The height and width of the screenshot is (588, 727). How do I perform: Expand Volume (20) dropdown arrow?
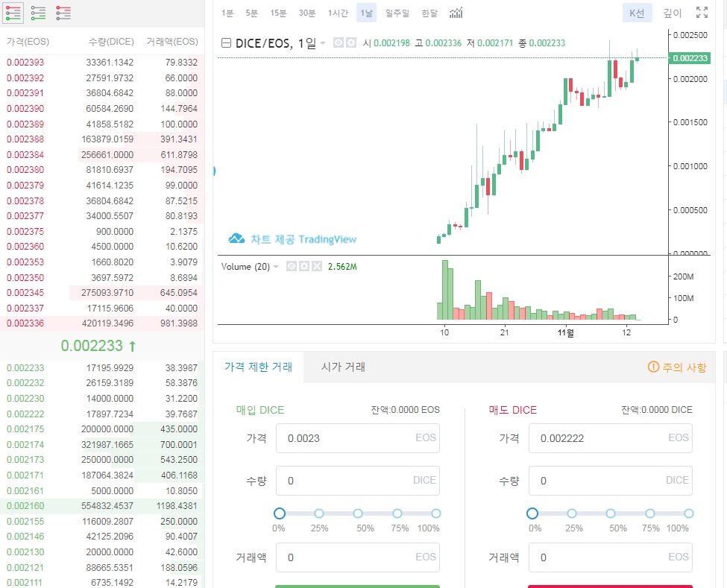click(x=276, y=267)
